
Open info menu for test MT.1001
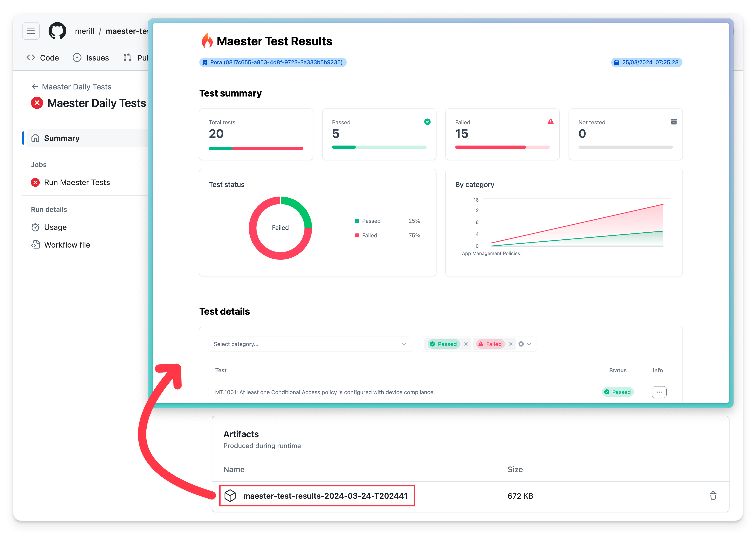659,392
